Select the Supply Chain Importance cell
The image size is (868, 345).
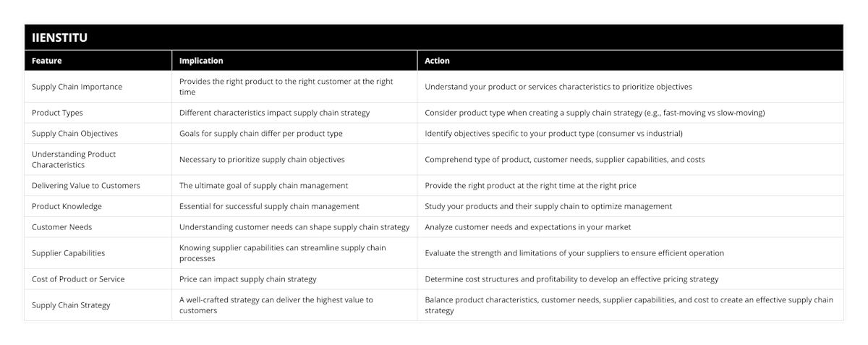(77, 87)
